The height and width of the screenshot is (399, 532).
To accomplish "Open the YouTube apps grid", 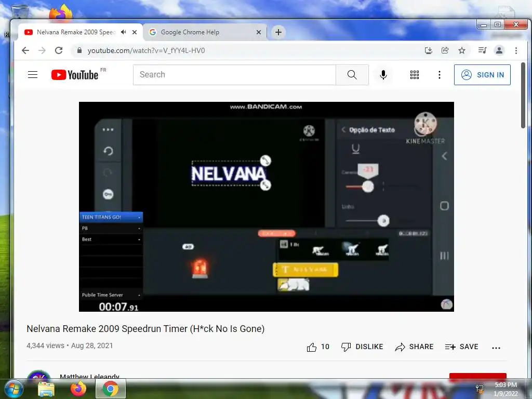I will pyautogui.click(x=414, y=75).
